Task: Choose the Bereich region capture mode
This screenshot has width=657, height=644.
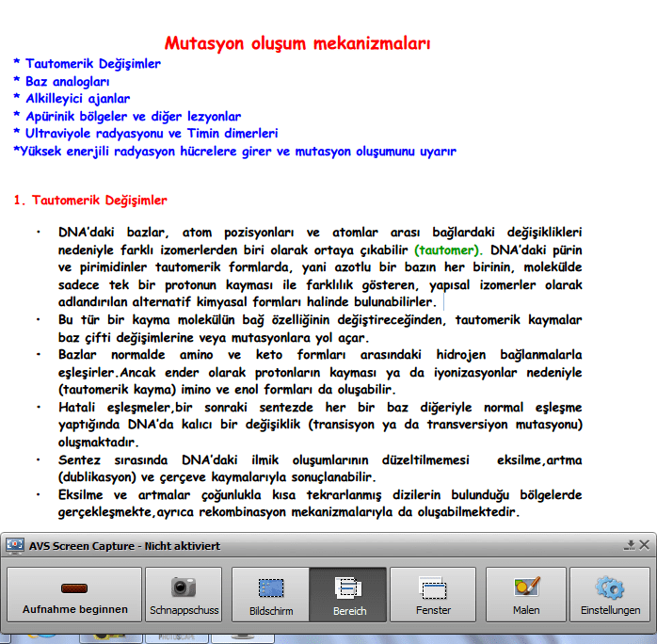Action: click(x=348, y=595)
